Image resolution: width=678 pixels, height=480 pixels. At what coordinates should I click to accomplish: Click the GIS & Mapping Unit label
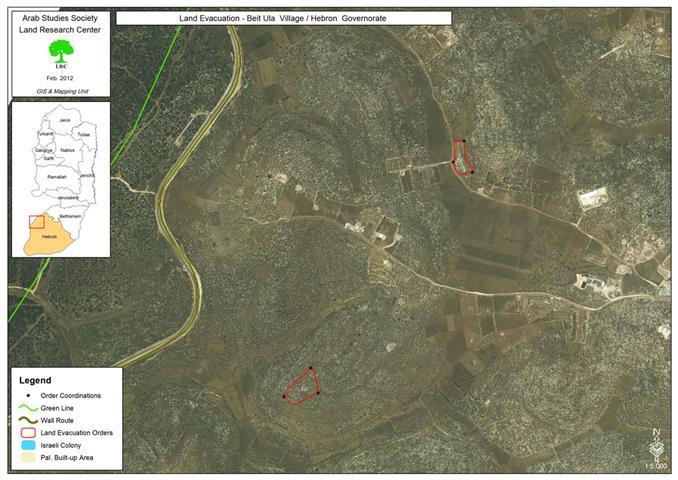coord(59,91)
